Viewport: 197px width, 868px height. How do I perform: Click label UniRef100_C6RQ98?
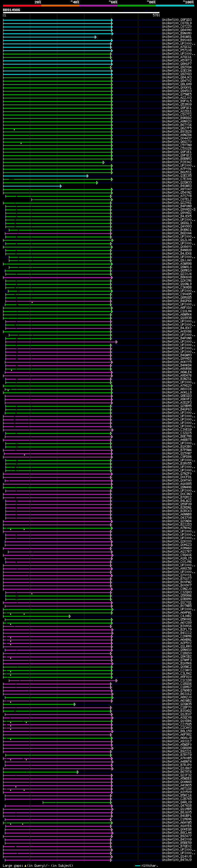[177, 748]
